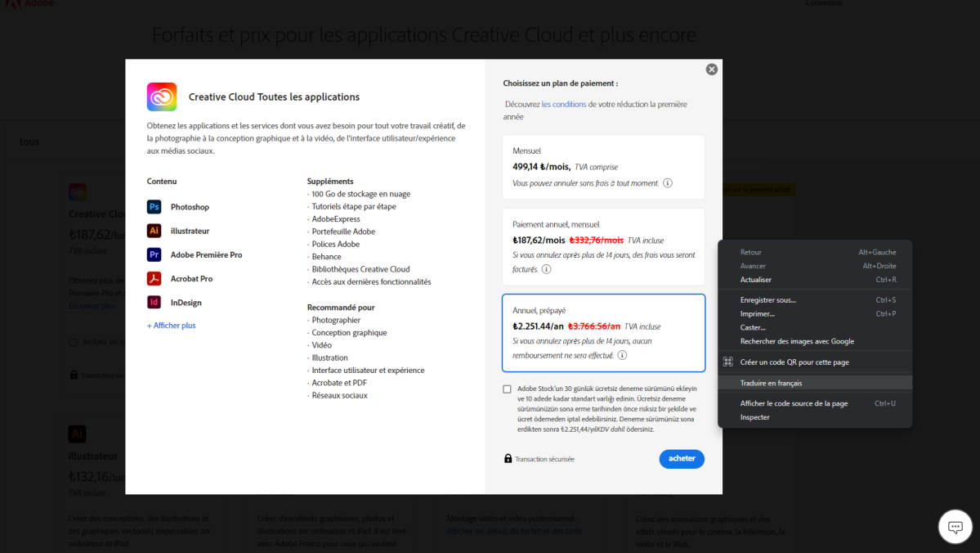980x553 pixels.
Task: Select the Annuel, prépayé plan card
Action: tap(603, 333)
